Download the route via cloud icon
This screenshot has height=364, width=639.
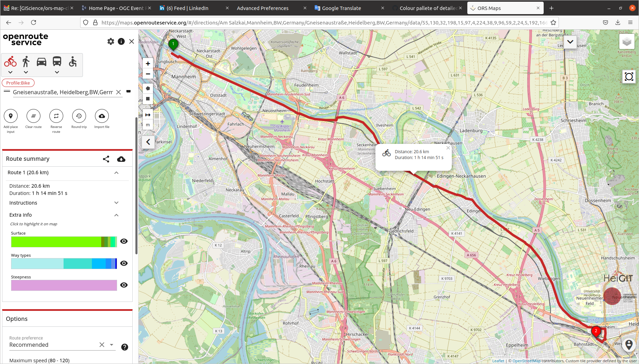click(x=121, y=159)
